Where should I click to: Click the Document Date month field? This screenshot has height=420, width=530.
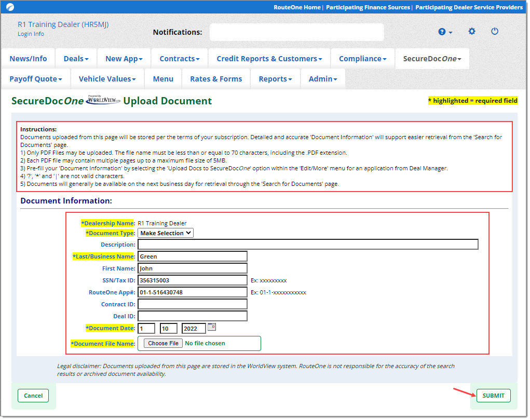click(146, 328)
